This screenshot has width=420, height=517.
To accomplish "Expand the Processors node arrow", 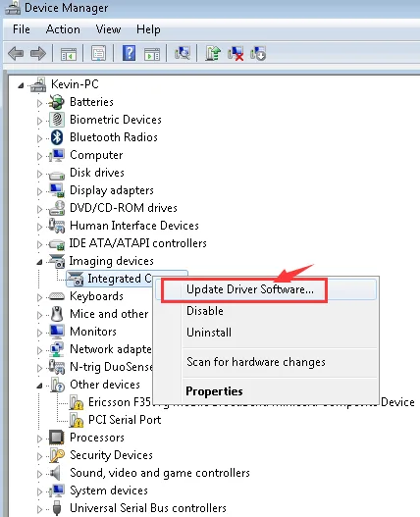I will pos(39,439).
